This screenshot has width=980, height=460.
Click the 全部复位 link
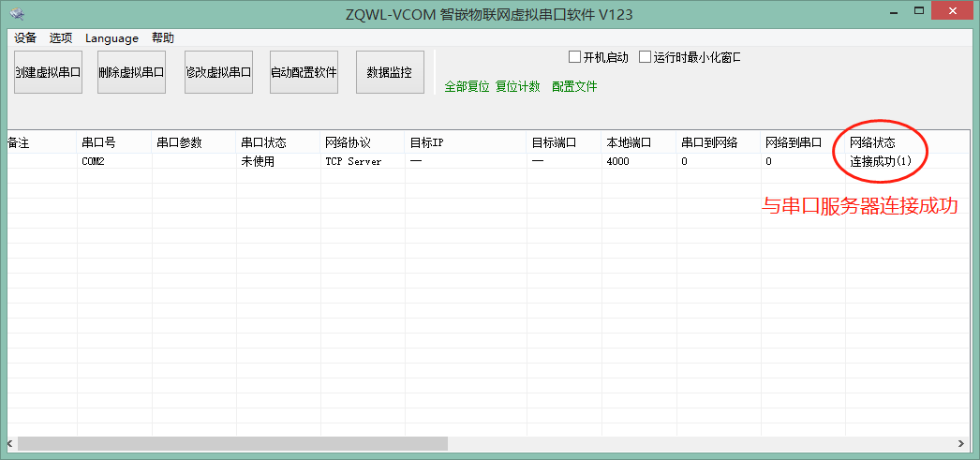point(467,87)
